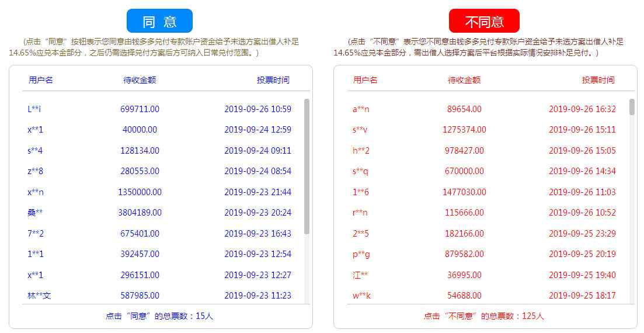Click the blue 同意 button
Image resolution: width=644 pixels, height=333 pixels.
click(x=159, y=21)
